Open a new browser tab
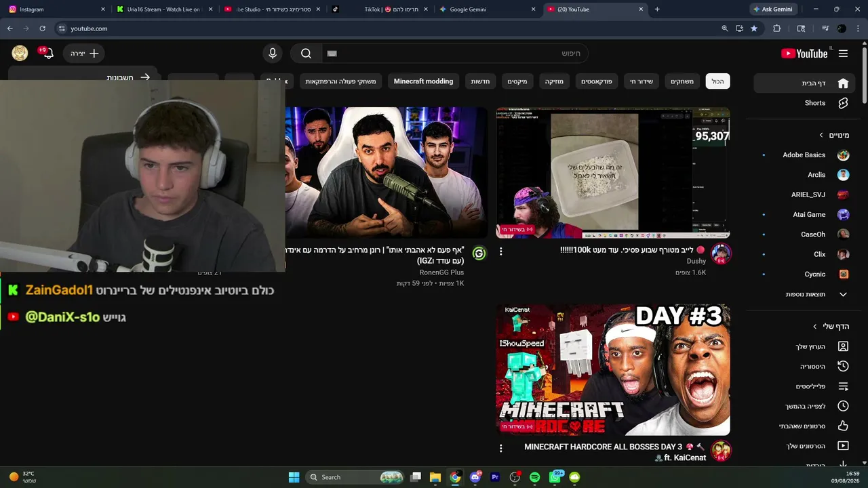The height and width of the screenshot is (488, 868). [x=657, y=9]
